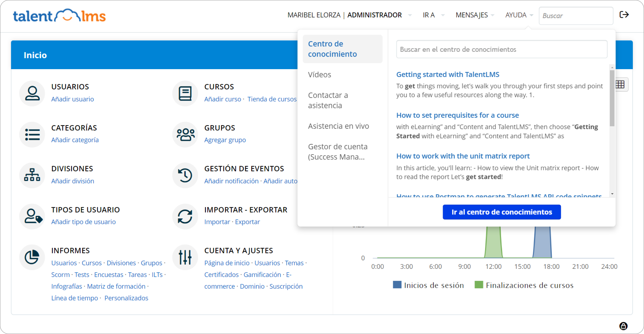Image resolution: width=644 pixels, height=334 pixels.
Task: Click the Tipos de usuario tag icon
Action: point(32,216)
